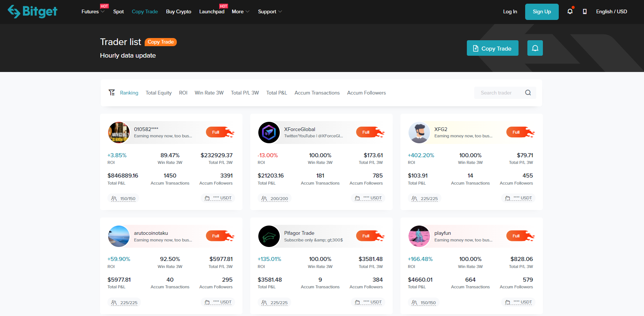
Task: Click followers icon 225/225 on Pifagor Trade card
Action: [x=264, y=303]
